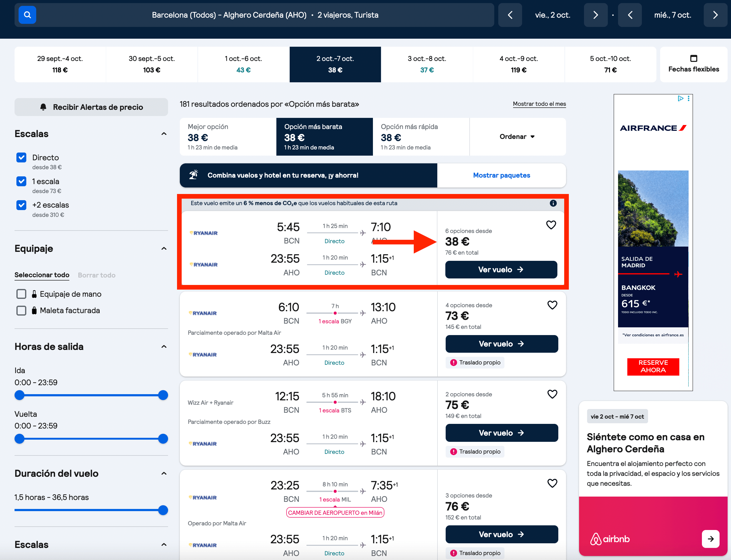The height and width of the screenshot is (560, 731).
Task: Enable Equipaje de mano filter
Action: (x=21, y=294)
